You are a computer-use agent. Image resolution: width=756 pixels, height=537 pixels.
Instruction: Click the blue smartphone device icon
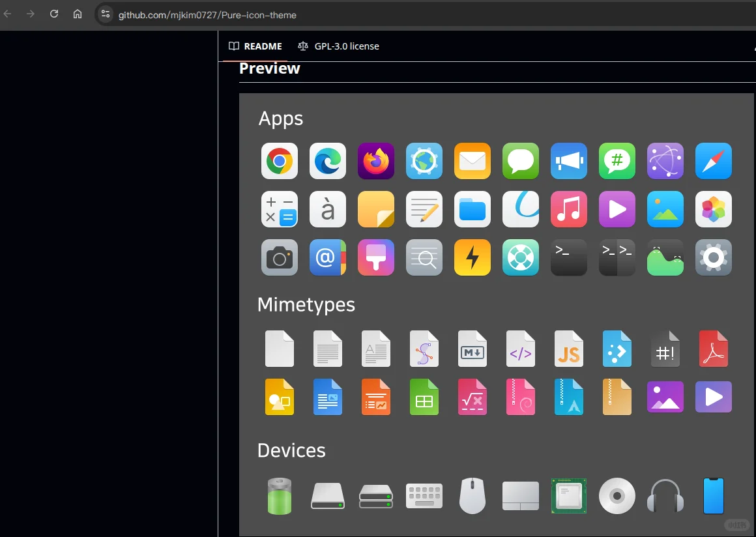(714, 496)
